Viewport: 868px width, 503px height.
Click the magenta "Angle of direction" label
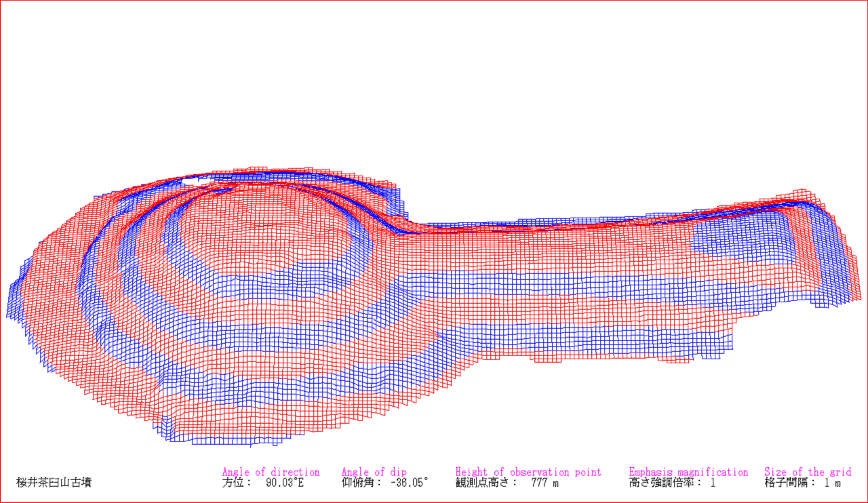click(271, 472)
